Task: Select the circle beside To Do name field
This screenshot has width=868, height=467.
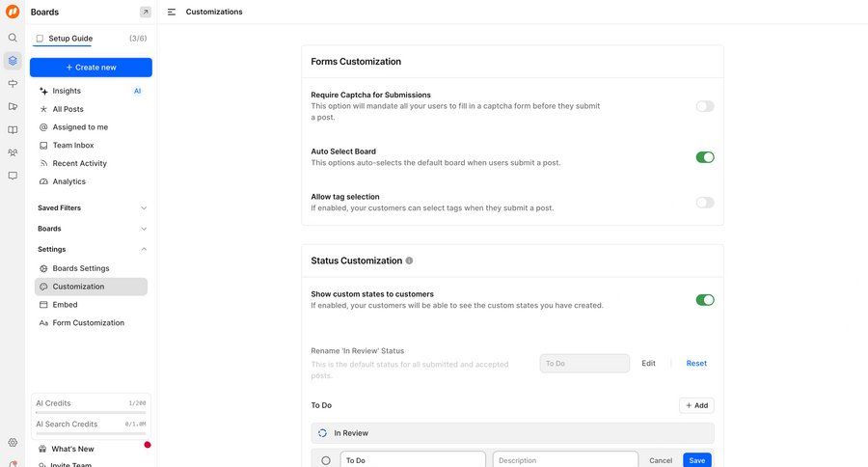Action: (326, 460)
